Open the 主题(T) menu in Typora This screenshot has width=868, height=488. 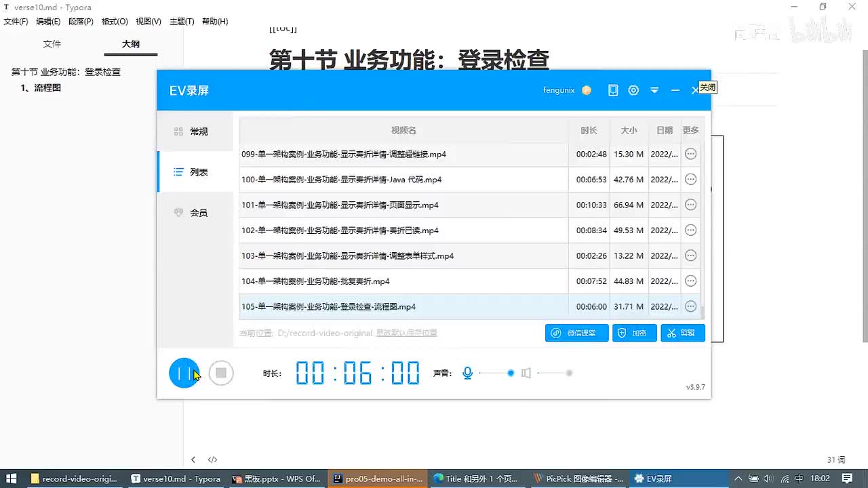coord(181,22)
